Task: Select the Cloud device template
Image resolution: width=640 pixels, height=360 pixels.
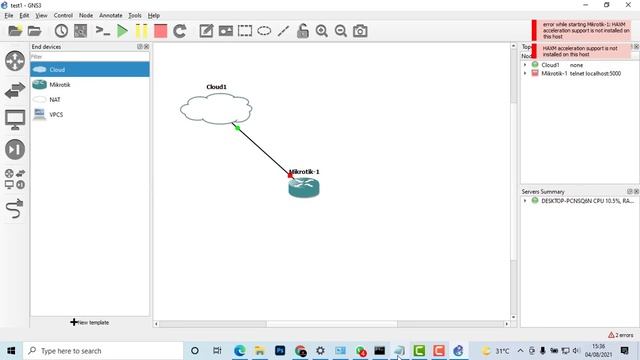Action: point(90,69)
